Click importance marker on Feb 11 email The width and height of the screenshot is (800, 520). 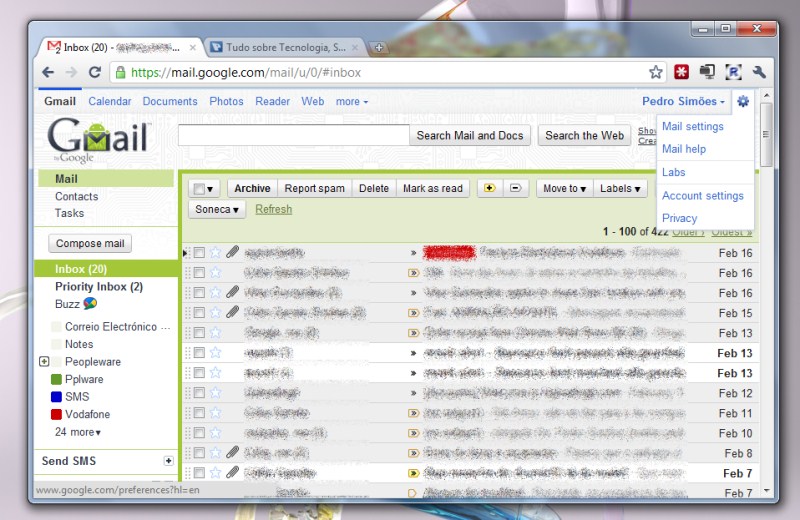pyautogui.click(x=413, y=413)
